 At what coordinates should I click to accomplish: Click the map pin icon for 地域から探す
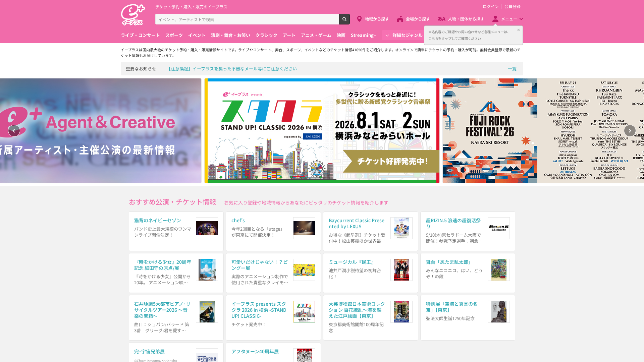tap(359, 19)
